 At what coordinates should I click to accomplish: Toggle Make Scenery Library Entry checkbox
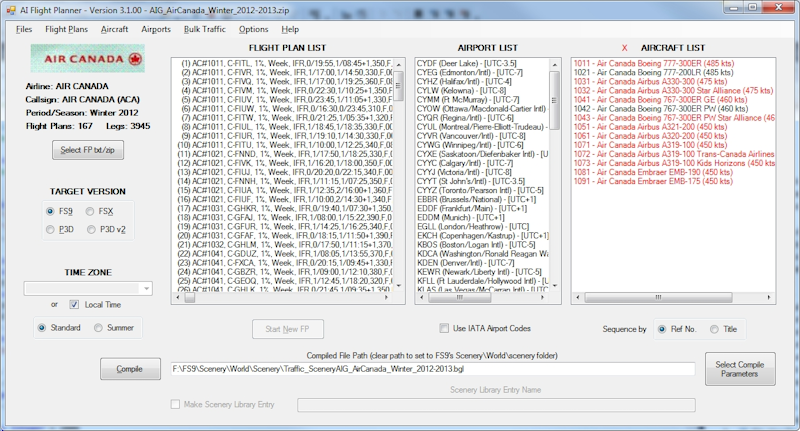tap(176, 404)
